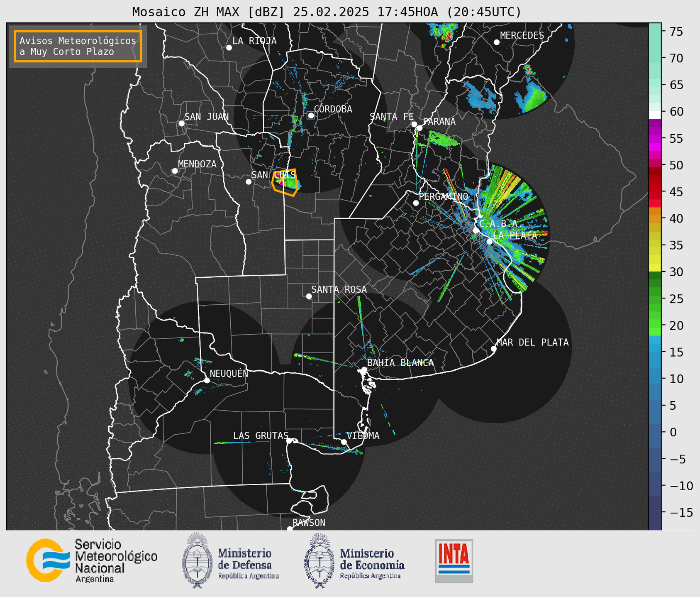The height and width of the screenshot is (597, 700).
Task: Click the orange warning polygon near San Luis
Action: pos(285,182)
